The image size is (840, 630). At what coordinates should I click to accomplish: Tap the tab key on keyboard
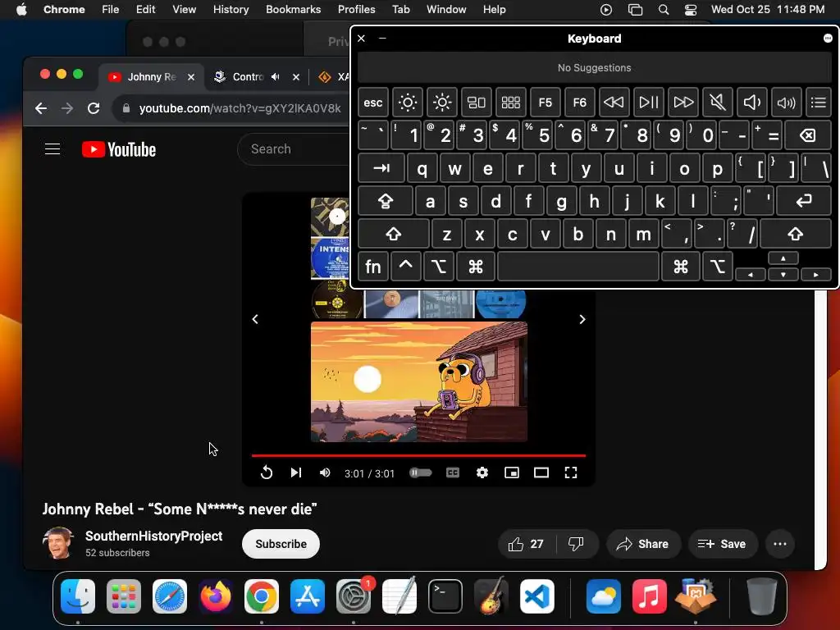point(381,168)
